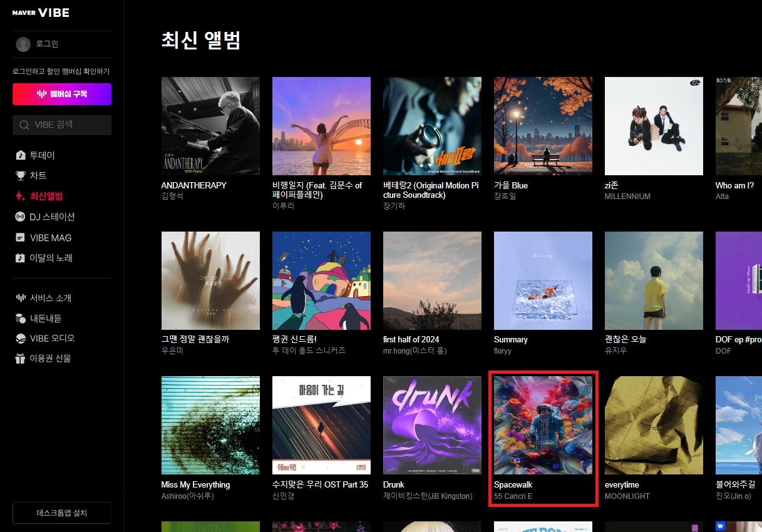Open DJ 스테이션 from the sidebar
Image resolution: width=762 pixels, height=532 pixels.
coord(52,217)
